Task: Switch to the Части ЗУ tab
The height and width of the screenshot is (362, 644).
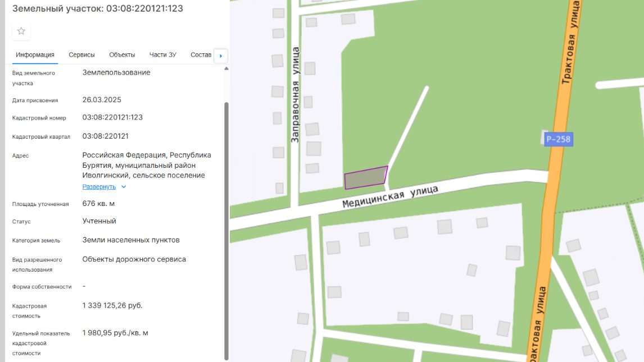Action: point(162,55)
